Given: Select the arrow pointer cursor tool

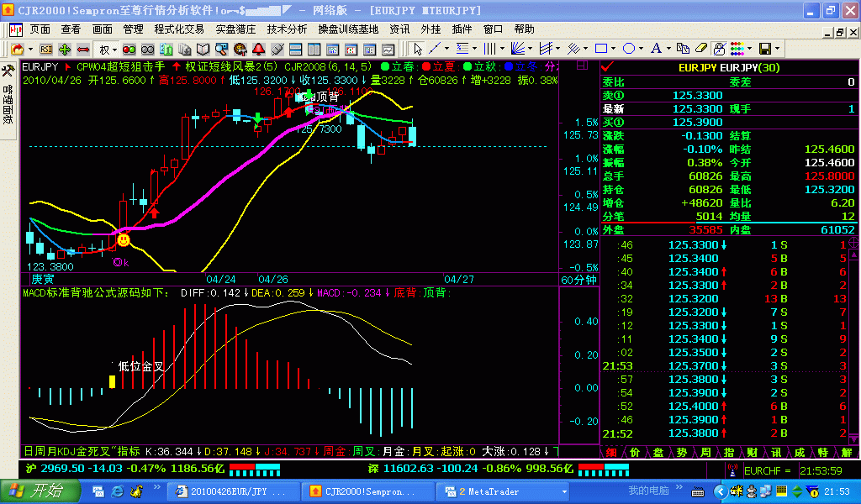Looking at the screenshot, I should tap(418, 49).
